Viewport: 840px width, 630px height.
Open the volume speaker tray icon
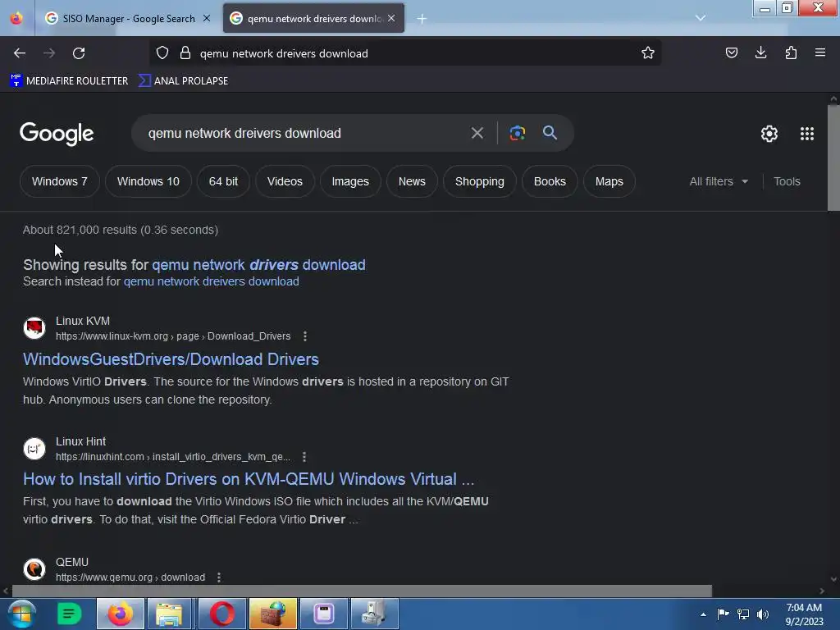[763, 614]
